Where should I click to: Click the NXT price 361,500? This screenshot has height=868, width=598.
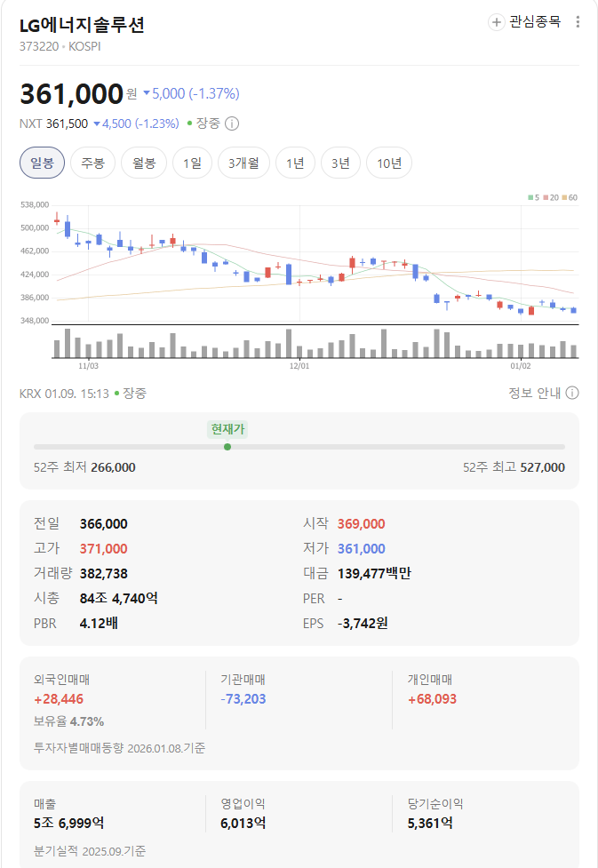coord(67,123)
